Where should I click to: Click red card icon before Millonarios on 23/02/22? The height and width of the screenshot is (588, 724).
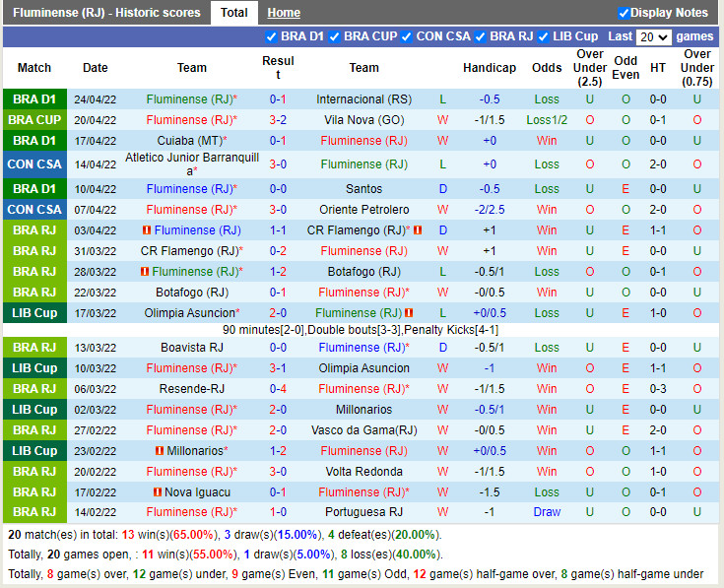[159, 451]
